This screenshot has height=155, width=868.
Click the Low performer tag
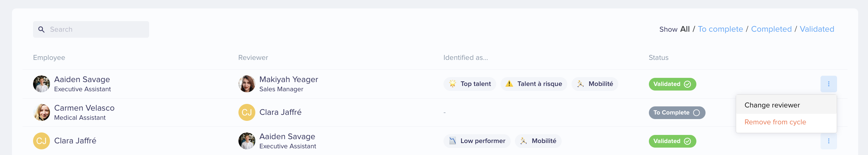pos(477,141)
